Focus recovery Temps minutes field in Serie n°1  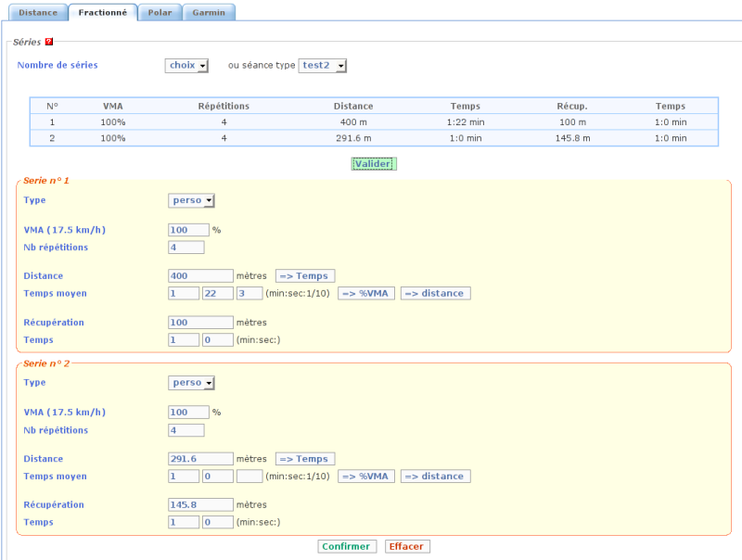click(x=184, y=340)
